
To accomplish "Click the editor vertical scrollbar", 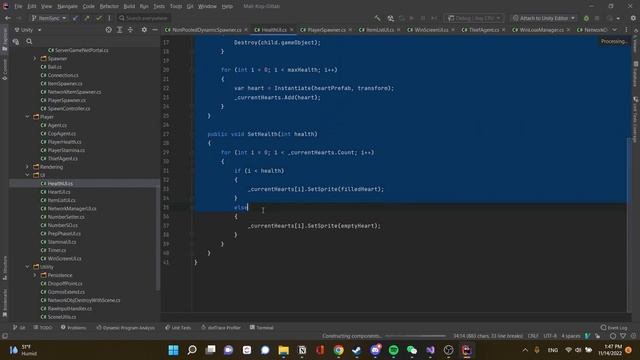I will pyautogui.click(x=629, y=224).
